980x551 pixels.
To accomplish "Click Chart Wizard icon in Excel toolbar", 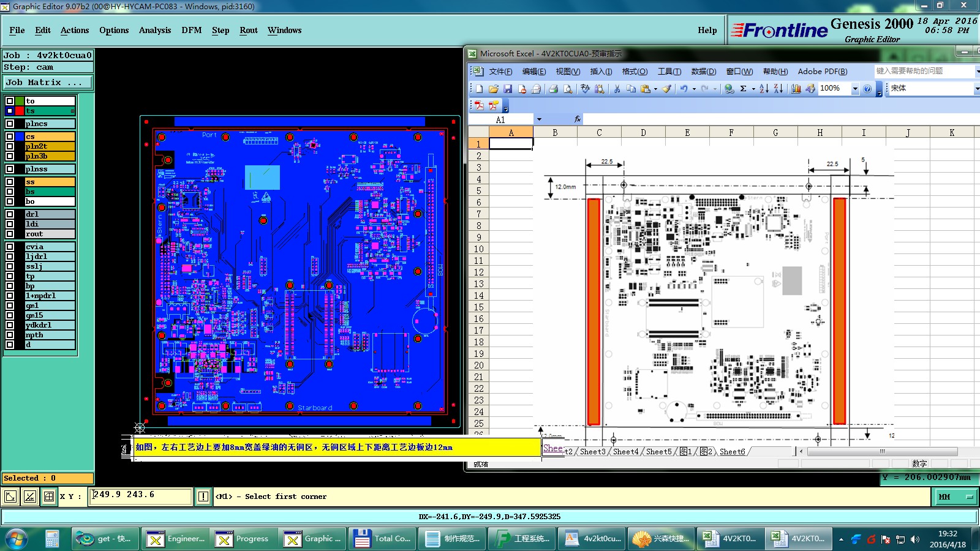I will [796, 89].
